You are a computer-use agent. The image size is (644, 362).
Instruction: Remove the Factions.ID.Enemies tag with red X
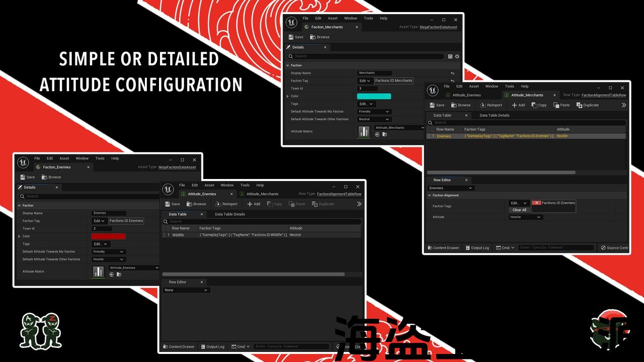[536, 203]
